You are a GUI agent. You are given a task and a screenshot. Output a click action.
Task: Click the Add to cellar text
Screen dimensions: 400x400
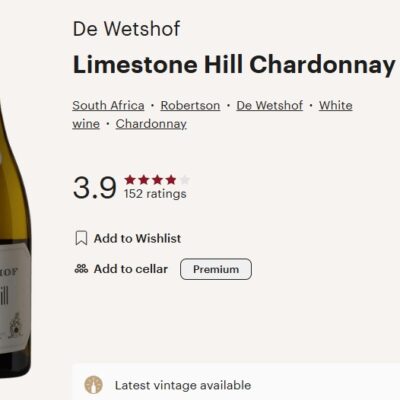coord(131,269)
